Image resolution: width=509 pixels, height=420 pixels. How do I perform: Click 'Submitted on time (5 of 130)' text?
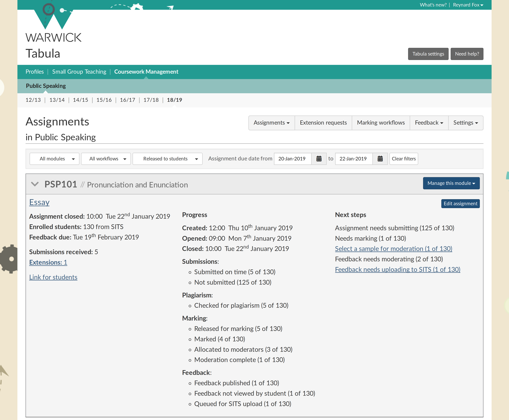tap(235, 272)
